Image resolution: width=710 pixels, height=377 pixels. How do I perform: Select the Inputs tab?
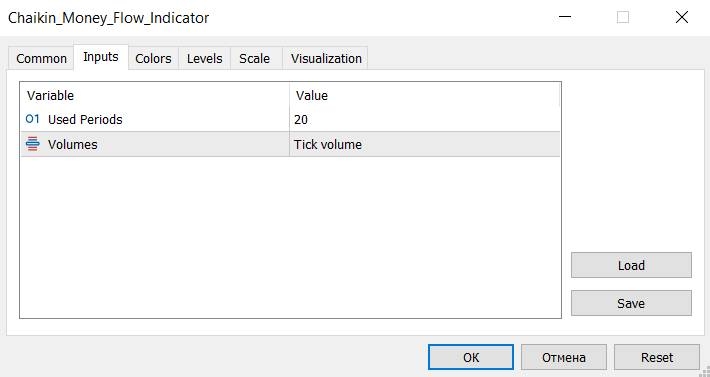click(101, 57)
